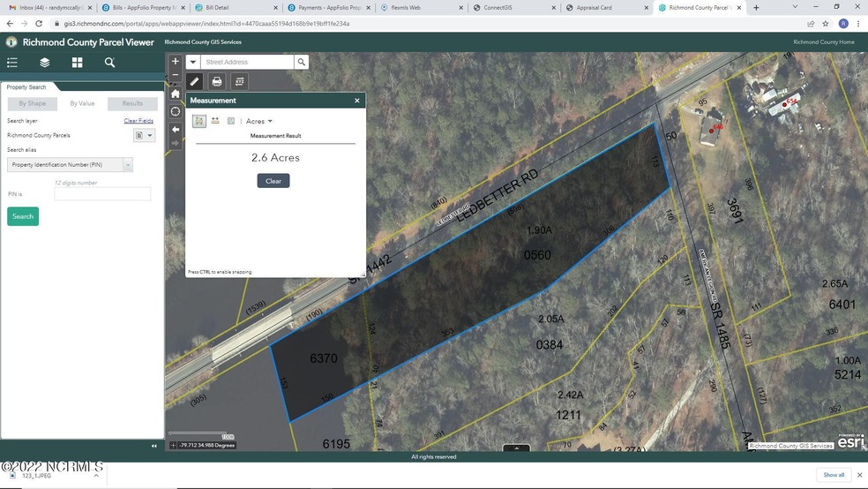
Task: Select the Area measurement tool
Action: point(198,121)
